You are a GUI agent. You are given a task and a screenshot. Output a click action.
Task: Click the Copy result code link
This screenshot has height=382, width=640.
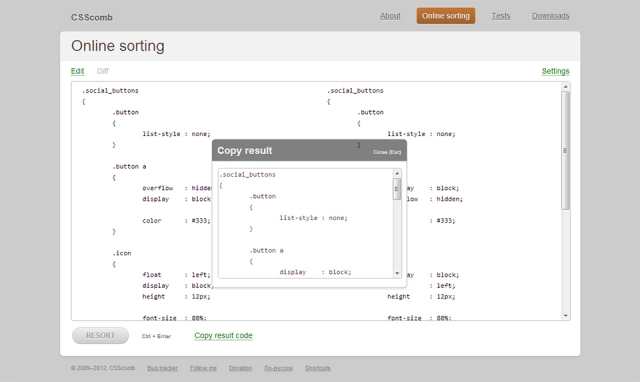tap(223, 335)
